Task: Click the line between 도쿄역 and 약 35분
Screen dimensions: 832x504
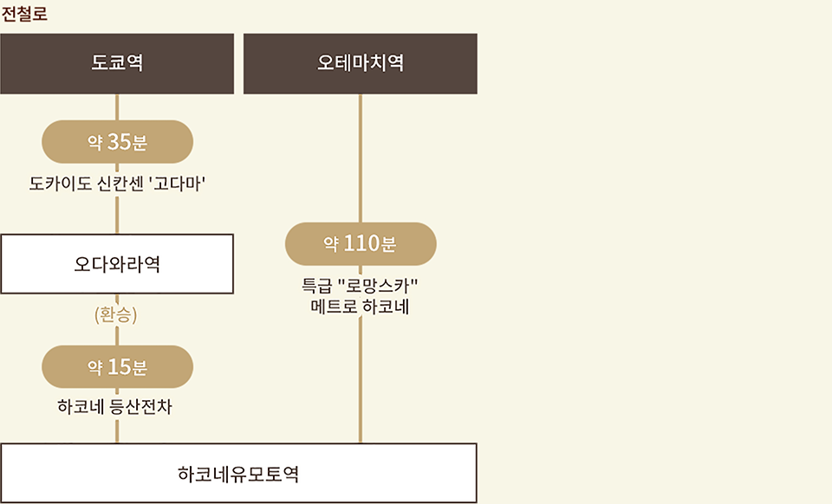Action: tap(117, 107)
